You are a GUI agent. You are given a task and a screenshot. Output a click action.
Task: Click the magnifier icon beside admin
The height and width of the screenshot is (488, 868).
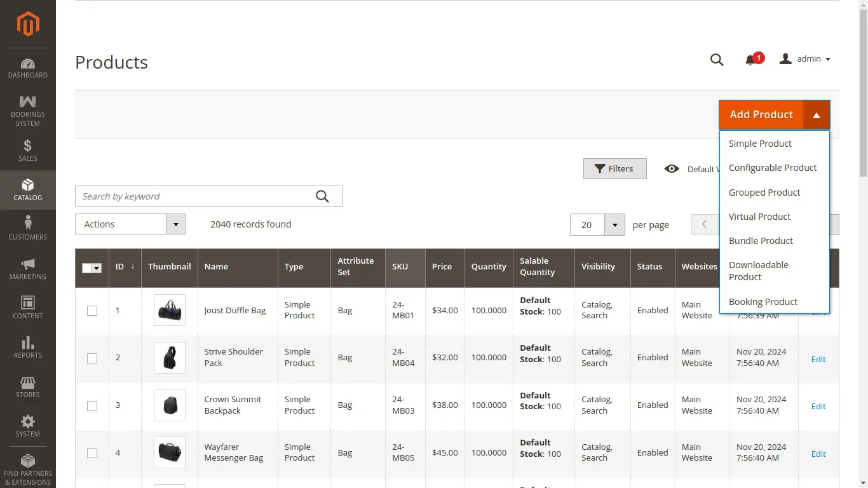717,60
